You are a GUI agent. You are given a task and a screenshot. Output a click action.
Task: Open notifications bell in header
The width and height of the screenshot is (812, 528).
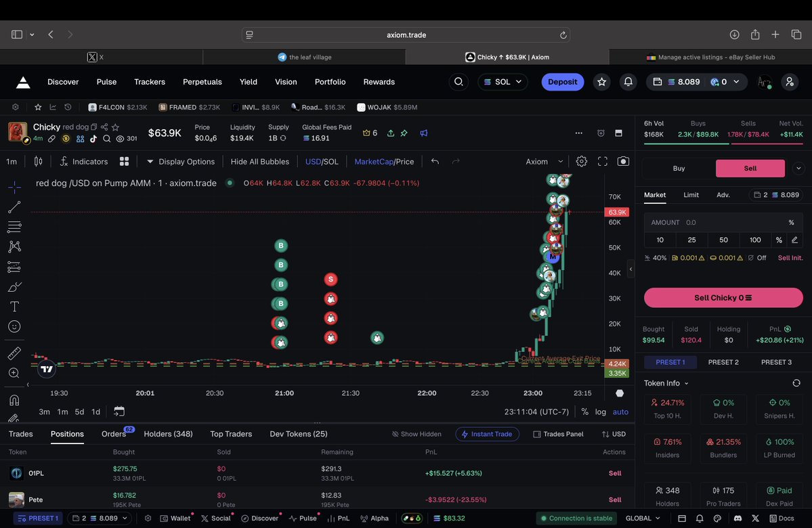628,82
